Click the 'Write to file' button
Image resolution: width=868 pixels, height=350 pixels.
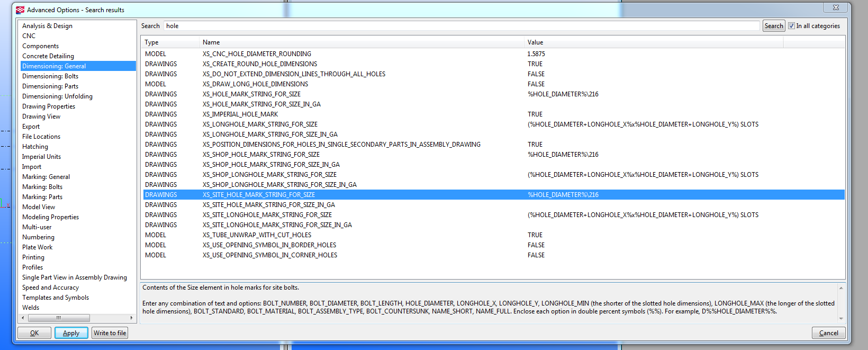pyautogui.click(x=110, y=333)
